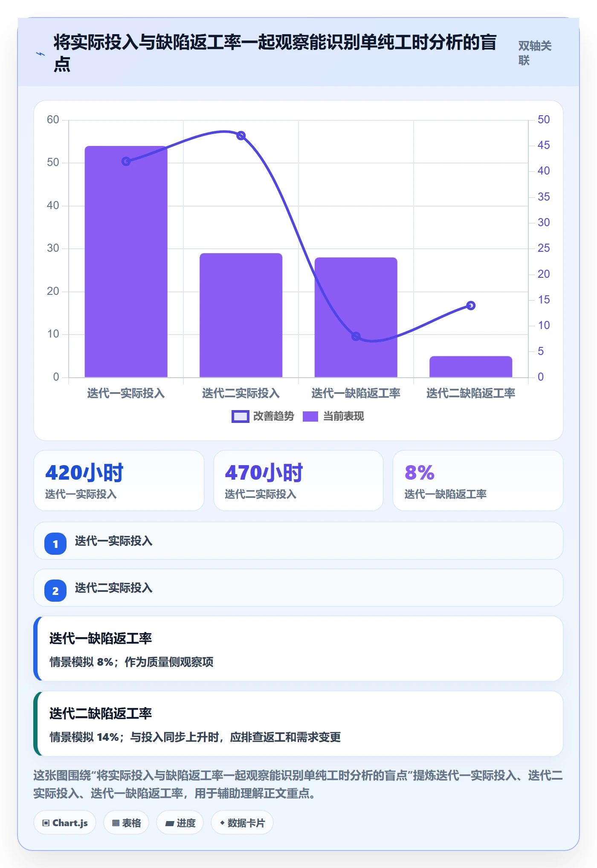
Task: Click the purple bar above 迭代二实际投入
Action: [x=241, y=315]
